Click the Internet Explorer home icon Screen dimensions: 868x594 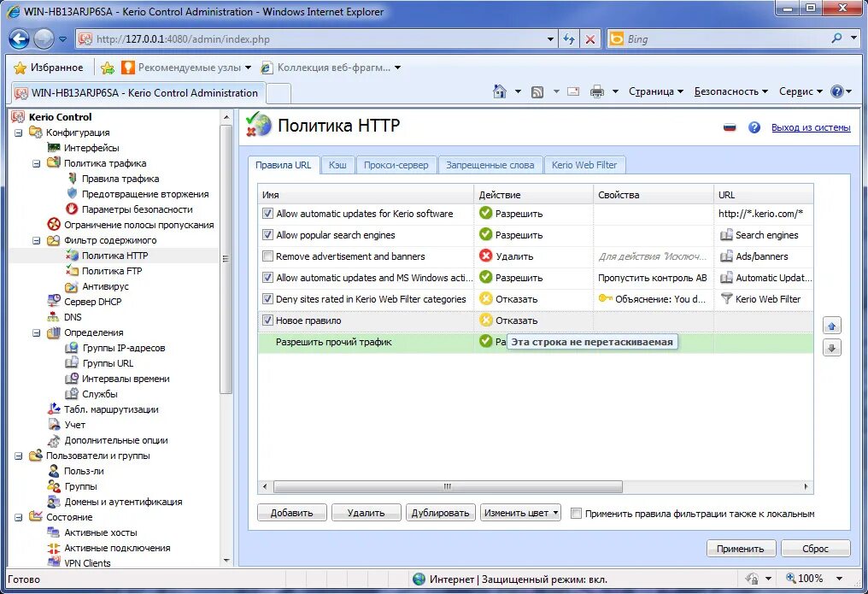click(499, 91)
